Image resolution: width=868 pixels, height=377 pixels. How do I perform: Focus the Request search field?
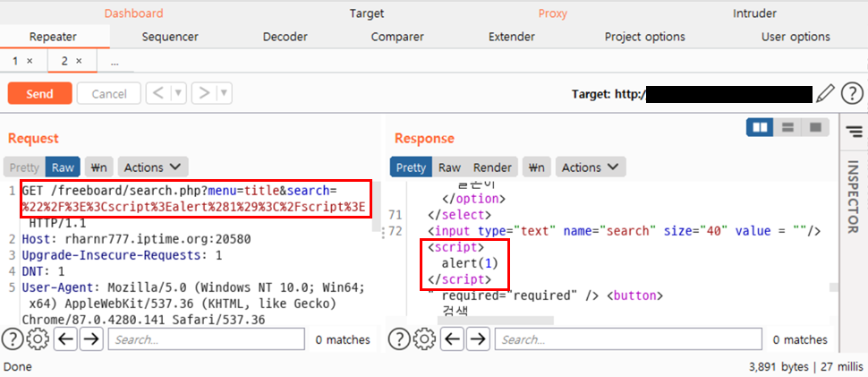207,339
